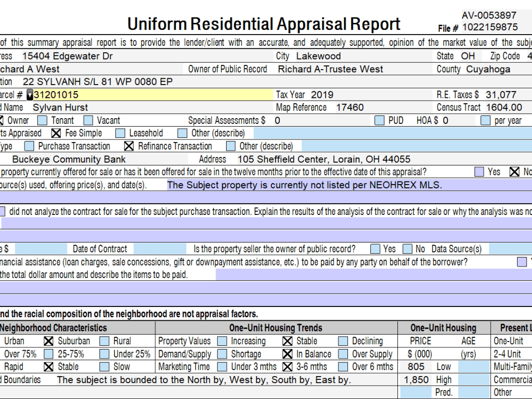Image resolution: width=532 pixels, height=399 pixels.
Task: Uncheck the Refinance Transaction checkbox
Action: pos(129,146)
